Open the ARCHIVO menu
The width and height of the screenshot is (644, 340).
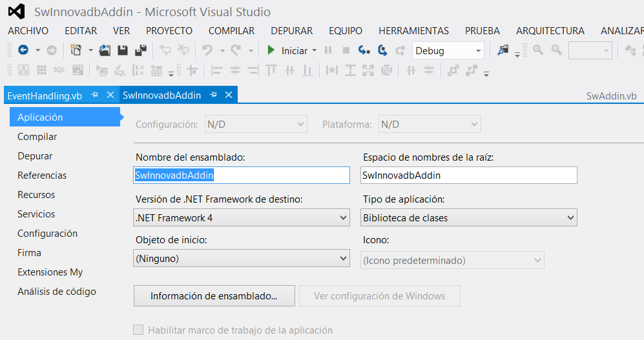tap(28, 31)
